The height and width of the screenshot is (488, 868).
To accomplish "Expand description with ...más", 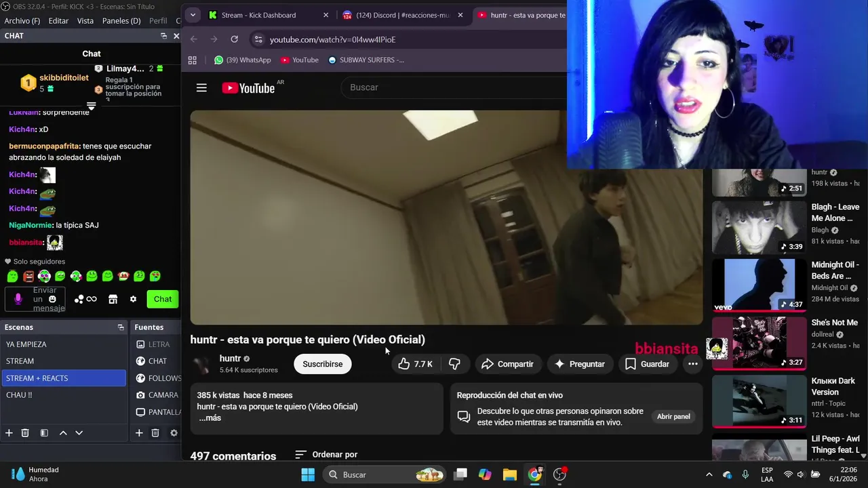I will [210, 418].
